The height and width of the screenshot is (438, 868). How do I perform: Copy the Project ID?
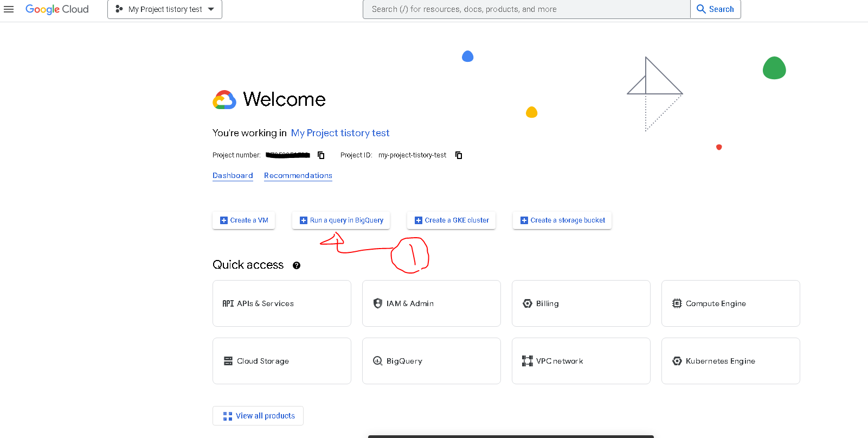(x=459, y=155)
